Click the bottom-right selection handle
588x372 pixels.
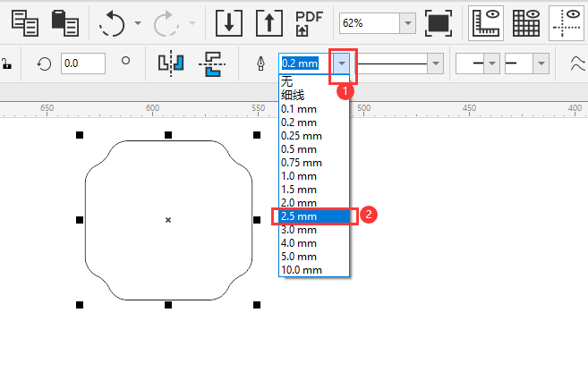pyautogui.click(x=257, y=305)
